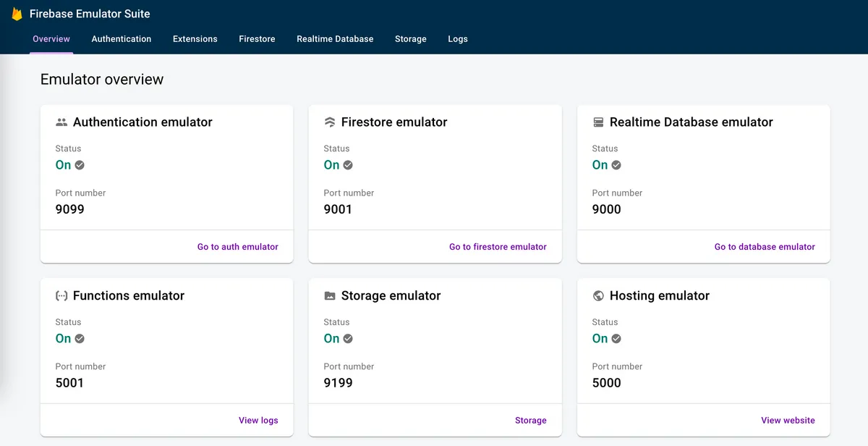Click port number 9099
This screenshot has height=446, width=868.
(x=70, y=209)
